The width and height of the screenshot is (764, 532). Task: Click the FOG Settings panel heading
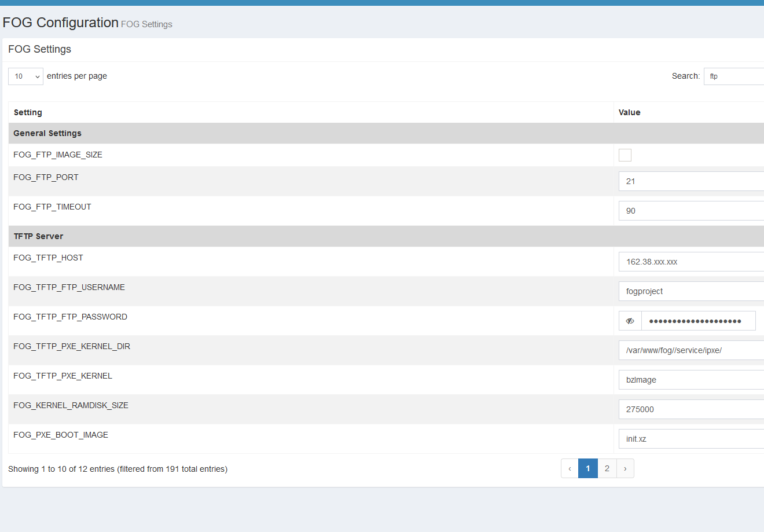39,49
